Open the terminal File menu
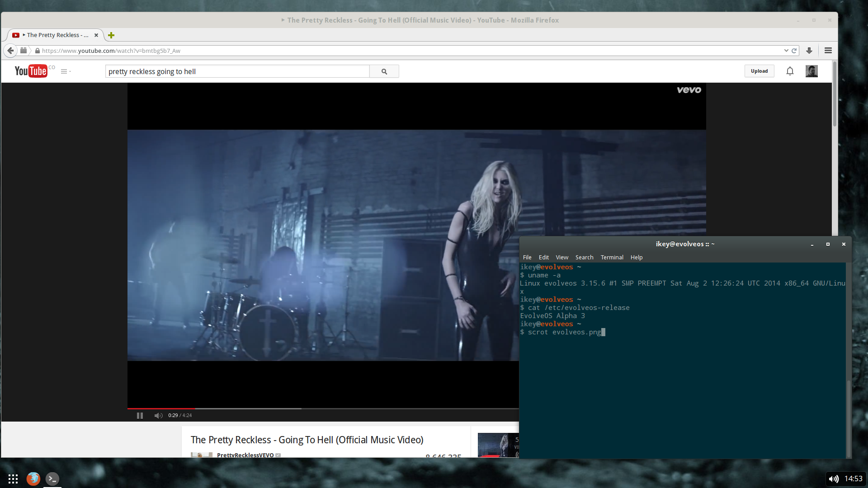The image size is (868, 488). click(x=527, y=257)
